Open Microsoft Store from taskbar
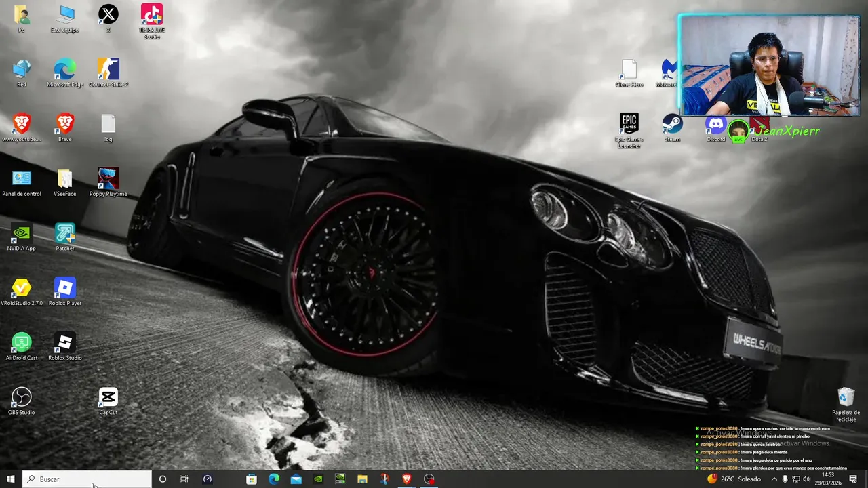The height and width of the screenshot is (488, 868). [x=252, y=479]
